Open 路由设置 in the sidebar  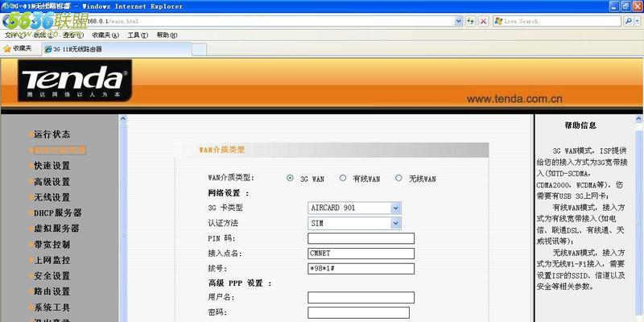pos(52,291)
